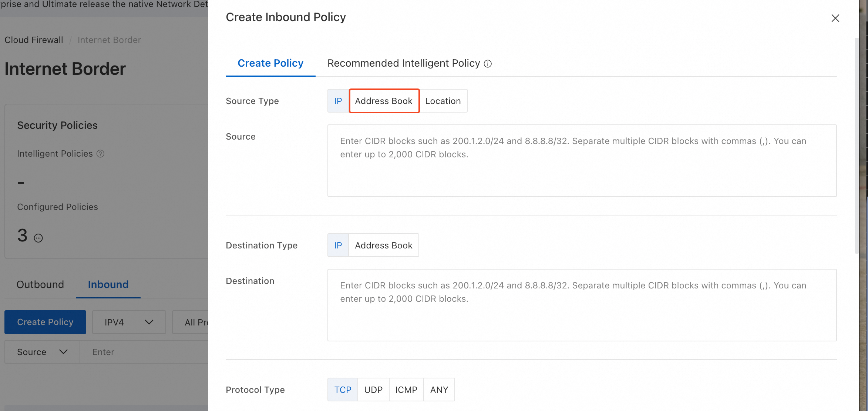
Task: Set Protocol Type to UDP
Action: [373, 390]
